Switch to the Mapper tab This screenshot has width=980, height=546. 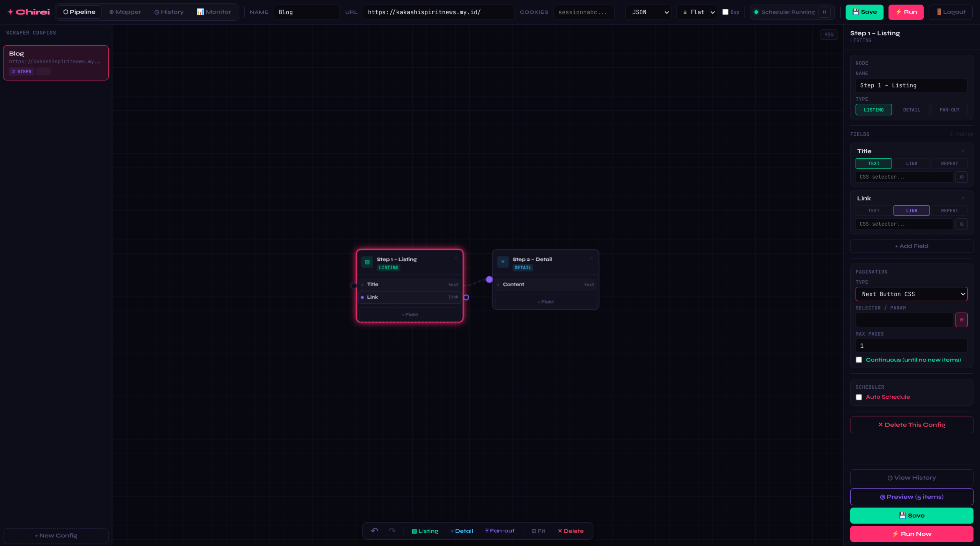pos(125,12)
